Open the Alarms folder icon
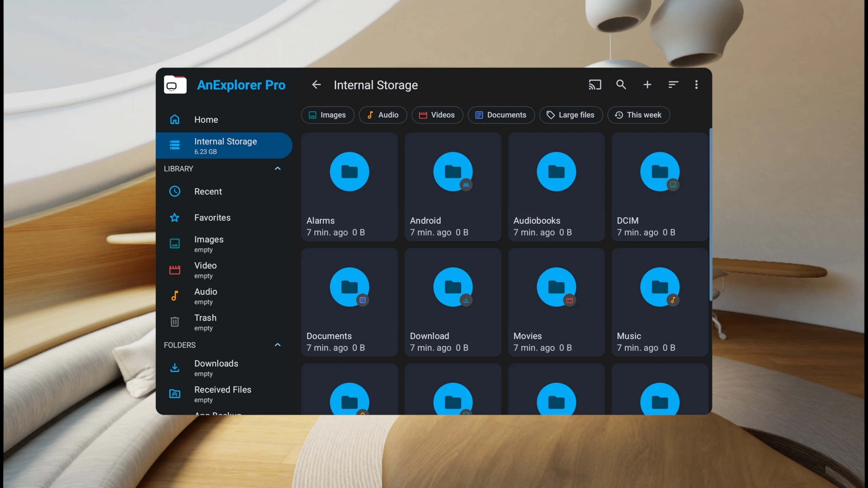 [349, 172]
